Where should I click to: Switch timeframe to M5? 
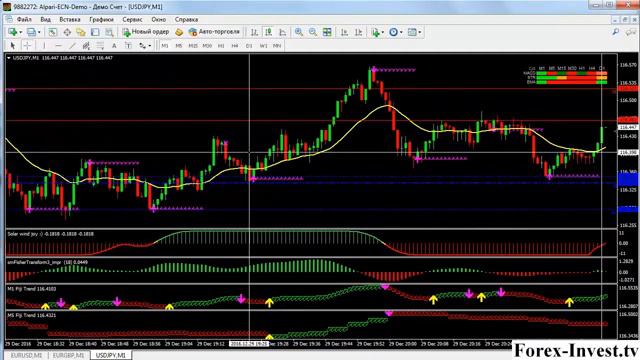[179, 46]
